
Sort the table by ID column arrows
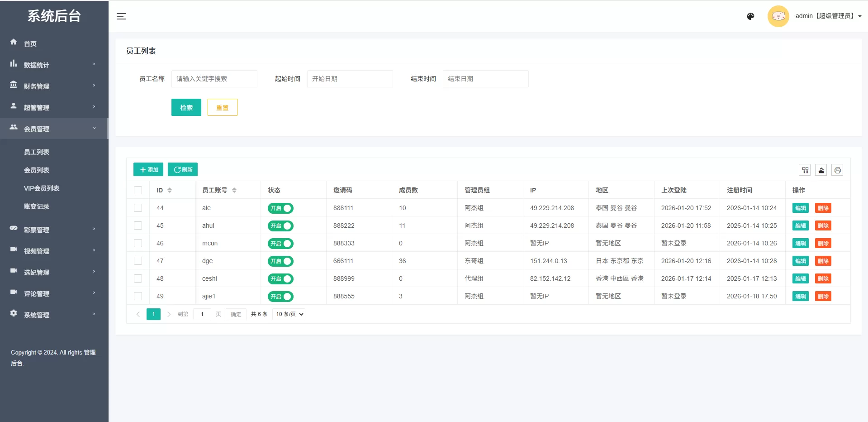(x=170, y=190)
